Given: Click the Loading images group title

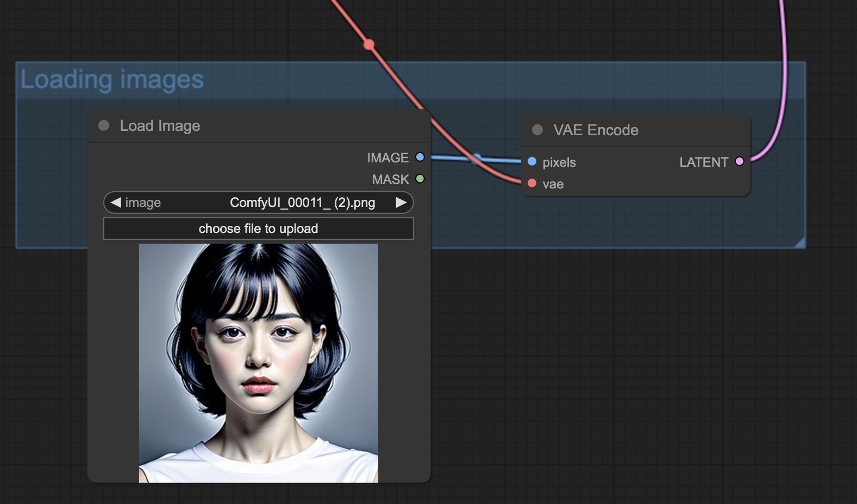Looking at the screenshot, I should tap(112, 80).
